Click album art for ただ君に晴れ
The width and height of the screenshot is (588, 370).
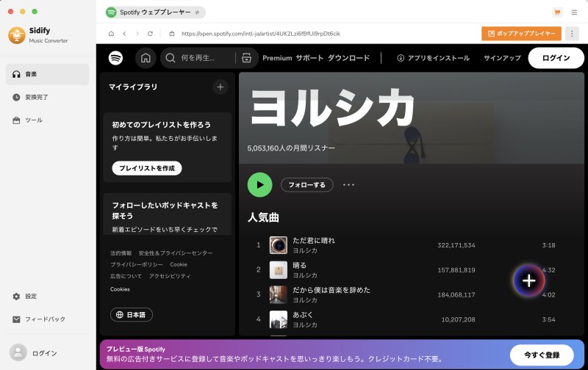[279, 245]
